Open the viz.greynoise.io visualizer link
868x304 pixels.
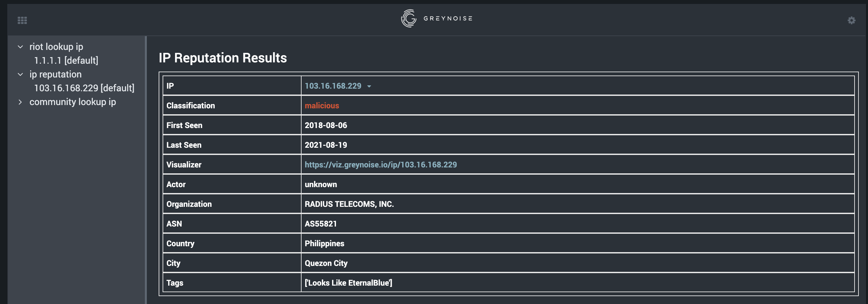point(381,165)
